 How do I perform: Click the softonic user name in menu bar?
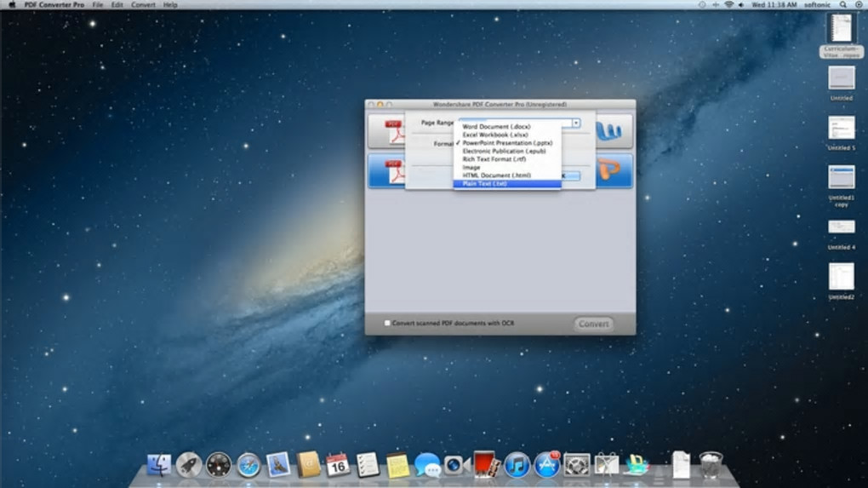[x=817, y=4]
